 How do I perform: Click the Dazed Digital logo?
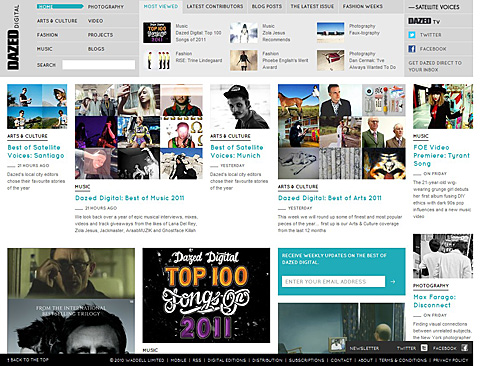(x=13, y=37)
